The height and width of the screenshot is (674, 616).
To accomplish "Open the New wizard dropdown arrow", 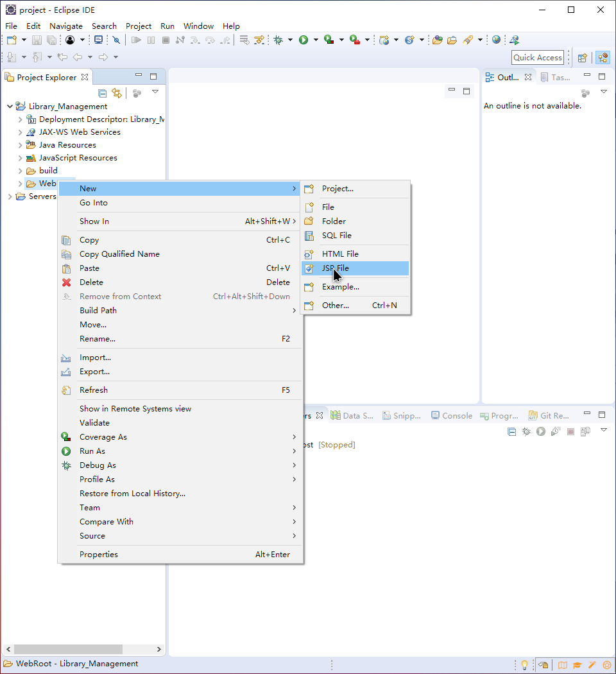I will pos(24,40).
